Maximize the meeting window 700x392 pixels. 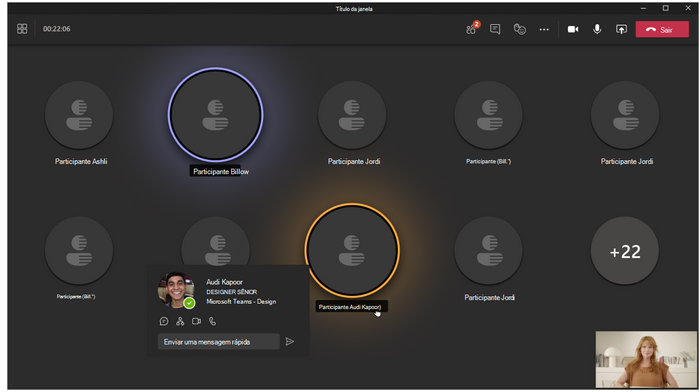(665, 8)
